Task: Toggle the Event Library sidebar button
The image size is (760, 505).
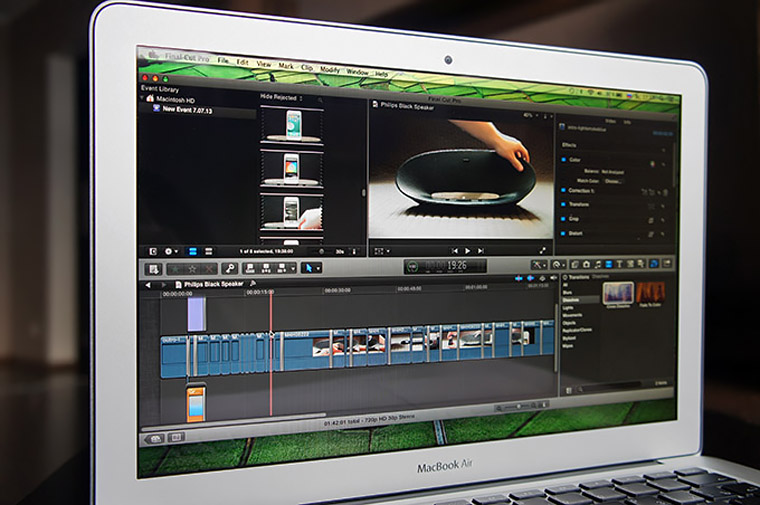Action: pos(153,252)
